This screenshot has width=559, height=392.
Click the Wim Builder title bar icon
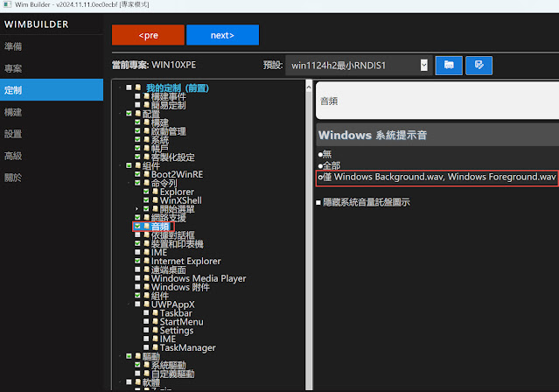coord(7,4)
